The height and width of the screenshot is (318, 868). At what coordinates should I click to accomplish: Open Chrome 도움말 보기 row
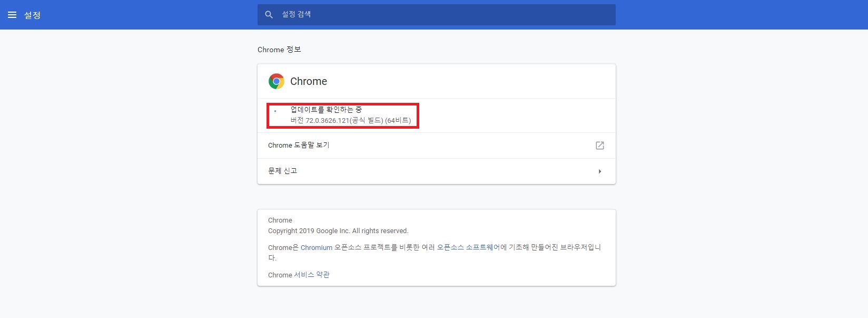(436, 146)
